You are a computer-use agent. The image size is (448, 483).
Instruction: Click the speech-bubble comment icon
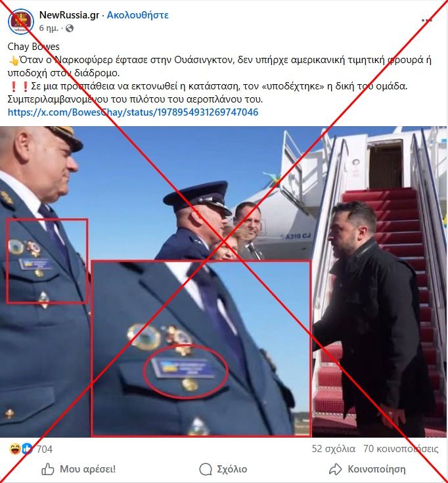tap(206, 469)
